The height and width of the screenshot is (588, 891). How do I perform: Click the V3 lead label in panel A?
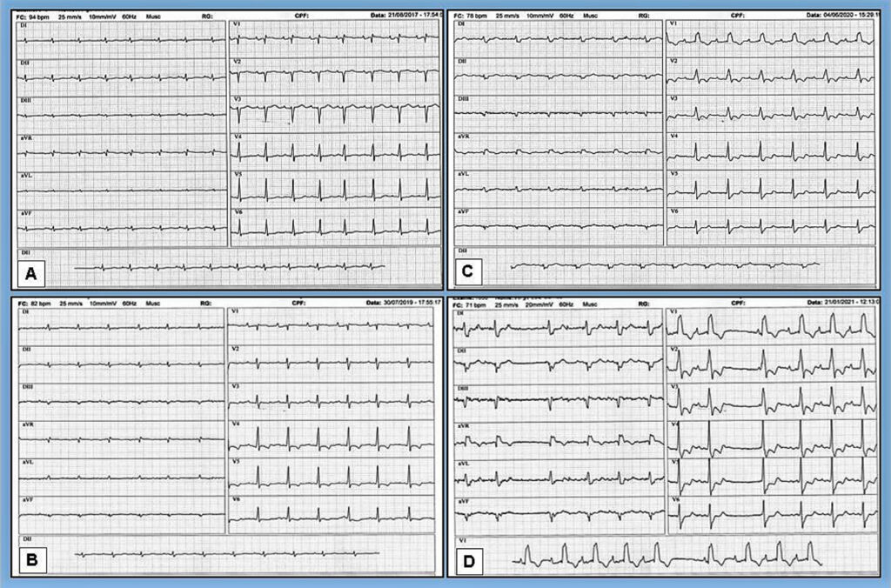(x=237, y=99)
